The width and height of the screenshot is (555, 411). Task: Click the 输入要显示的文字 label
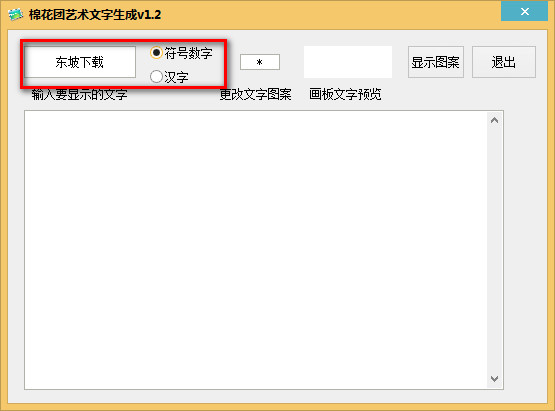(80, 95)
